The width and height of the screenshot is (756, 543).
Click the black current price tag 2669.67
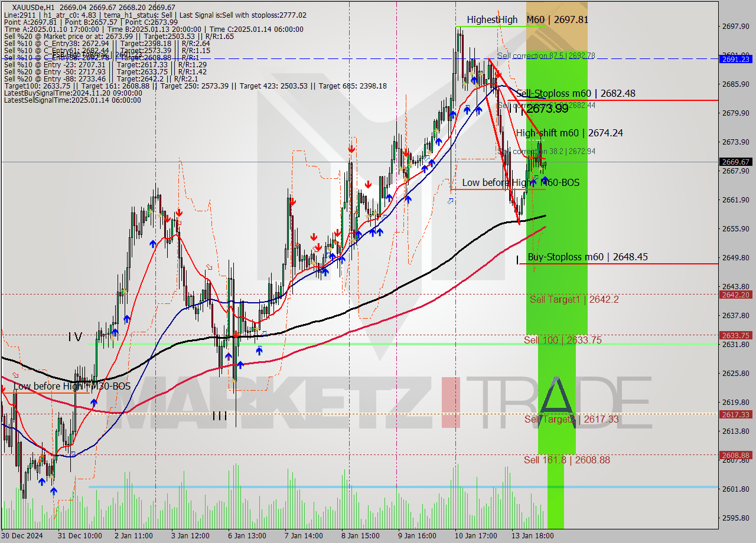(735, 162)
